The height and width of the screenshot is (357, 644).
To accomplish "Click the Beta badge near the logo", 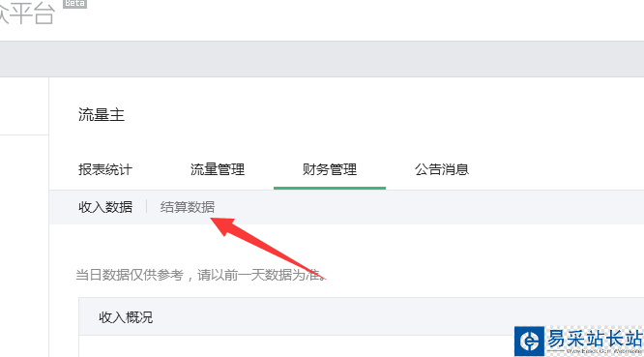I will pos(74,3).
